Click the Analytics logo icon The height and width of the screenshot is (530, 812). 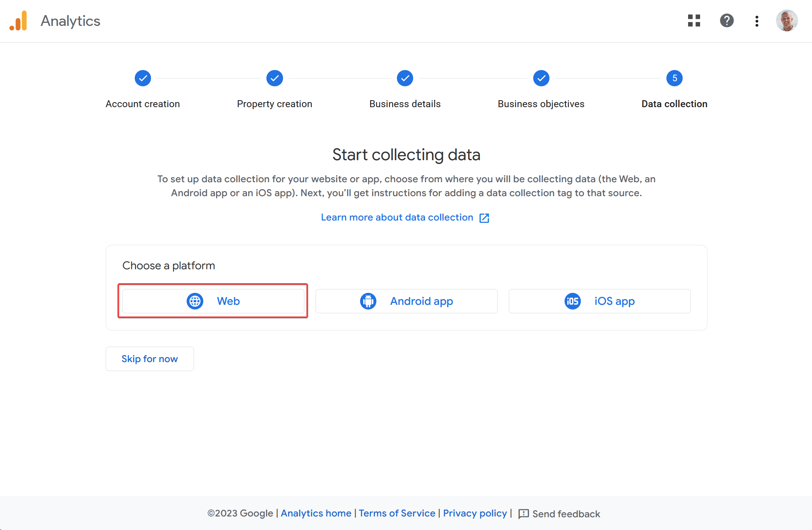19,21
